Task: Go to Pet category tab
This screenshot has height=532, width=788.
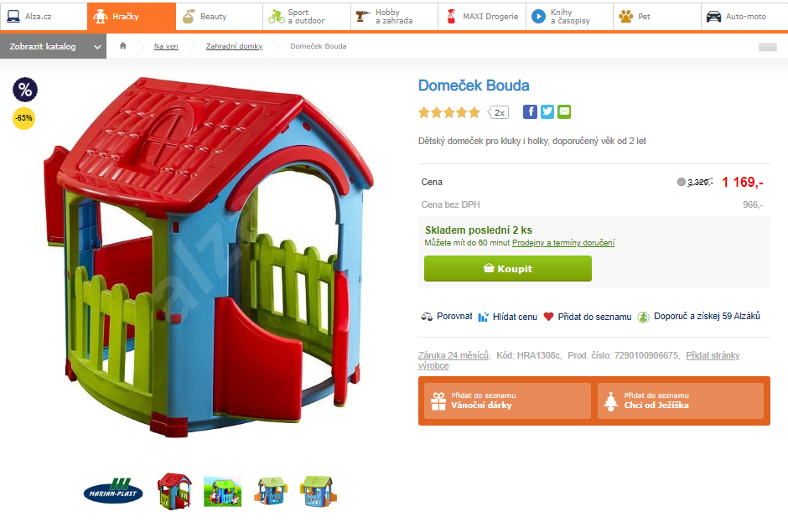Action: [x=657, y=17]
